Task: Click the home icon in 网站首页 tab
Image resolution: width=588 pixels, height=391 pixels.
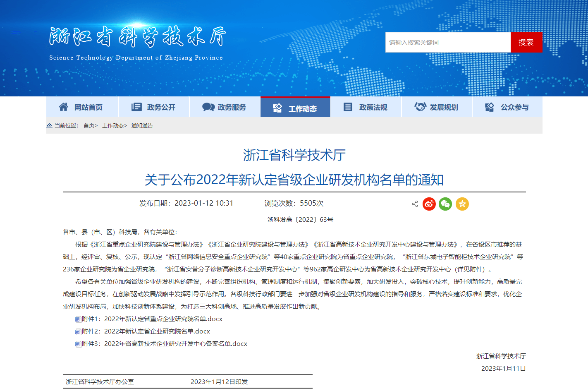Action: pos(63,107)
